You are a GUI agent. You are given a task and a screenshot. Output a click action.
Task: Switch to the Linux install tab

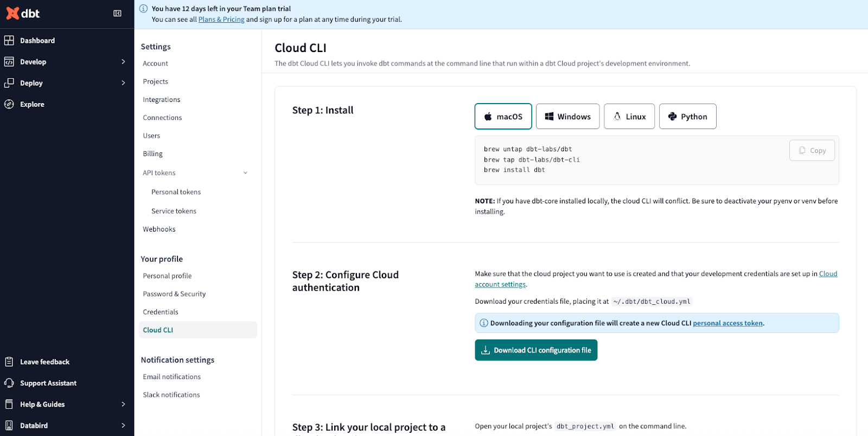(629, 116)
